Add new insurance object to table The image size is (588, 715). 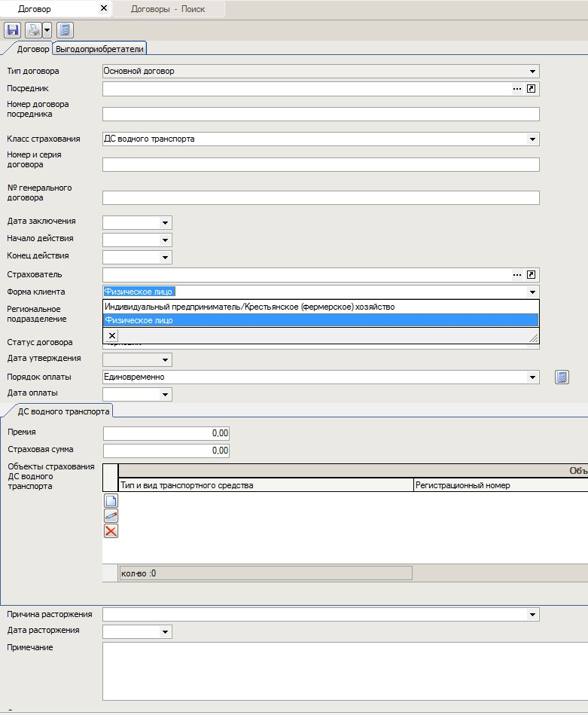(111, 501)
